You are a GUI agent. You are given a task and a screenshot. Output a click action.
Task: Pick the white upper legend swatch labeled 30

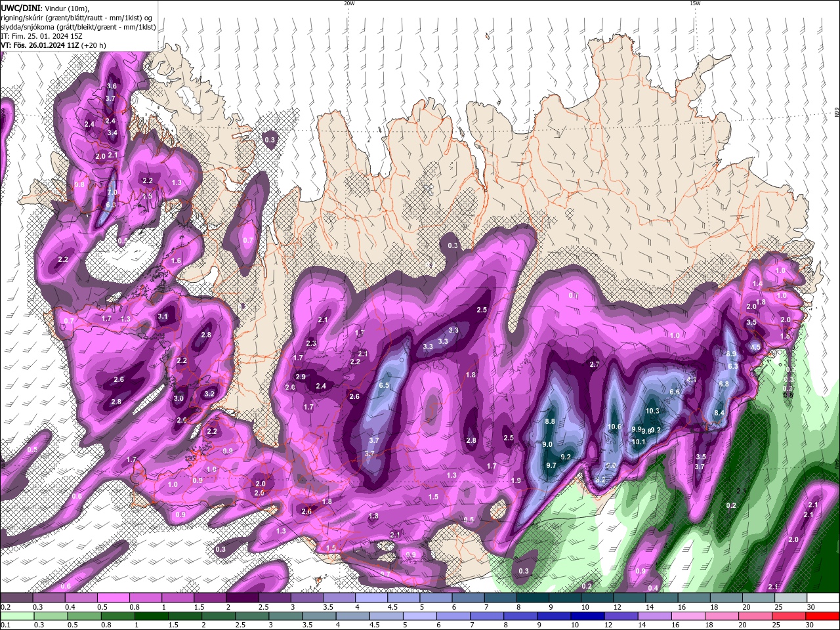(x=823, y=598)
